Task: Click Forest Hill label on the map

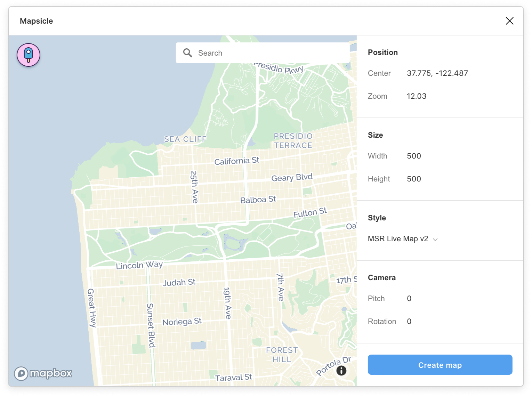Action: pyautogui.click(x=281, y=354)
